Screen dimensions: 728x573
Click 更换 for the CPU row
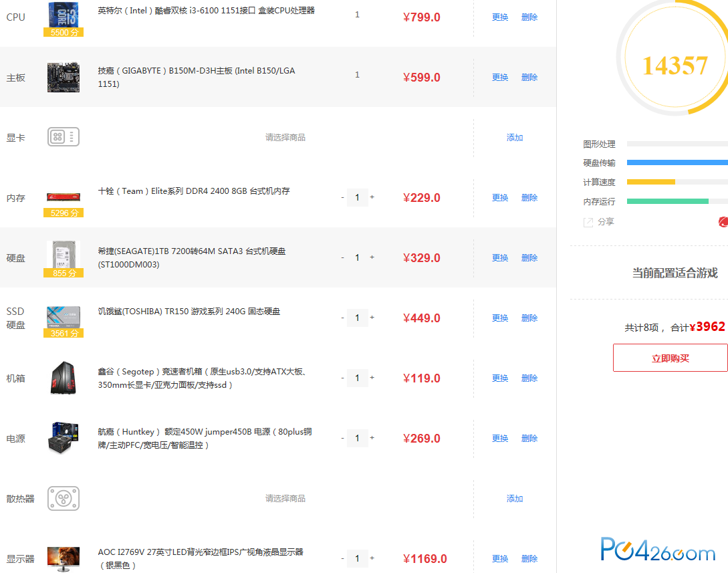coord(500,17)
